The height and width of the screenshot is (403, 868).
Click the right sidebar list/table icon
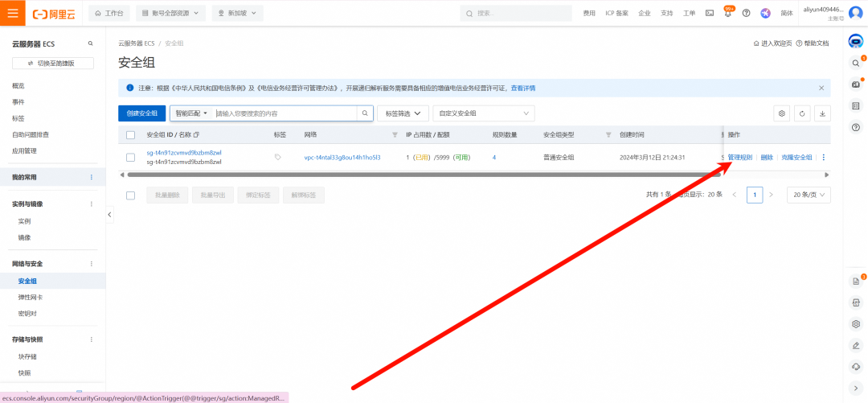pyautogui.click(x=857, y=106)
